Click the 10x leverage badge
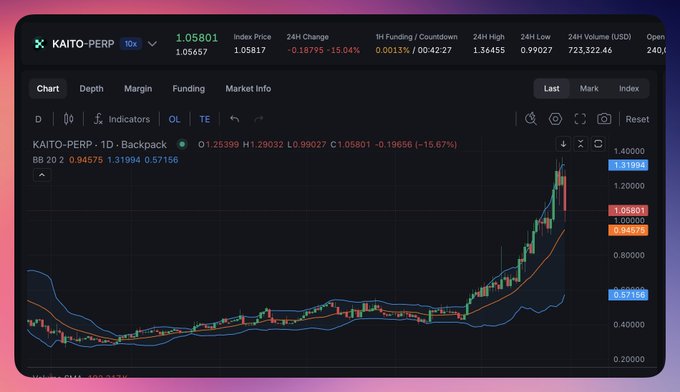Image resolution: width=680 pixels, height=392 pixels. (131, 44)
